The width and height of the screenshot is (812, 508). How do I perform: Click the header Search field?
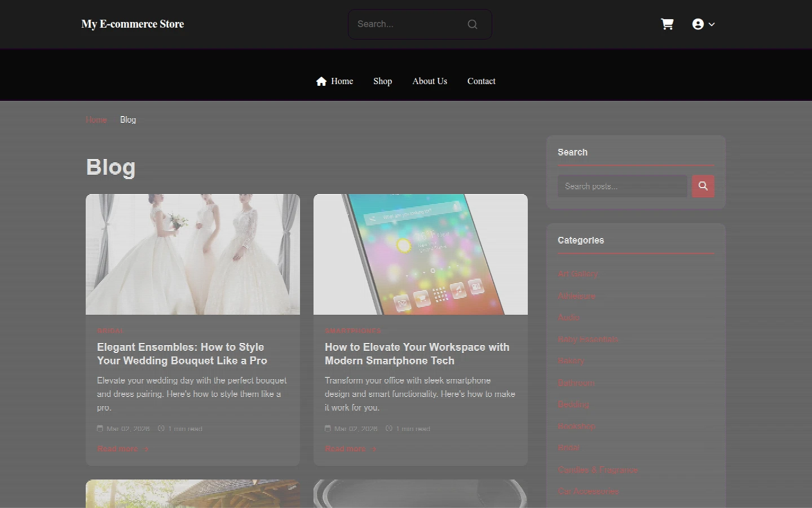[420, 24]
